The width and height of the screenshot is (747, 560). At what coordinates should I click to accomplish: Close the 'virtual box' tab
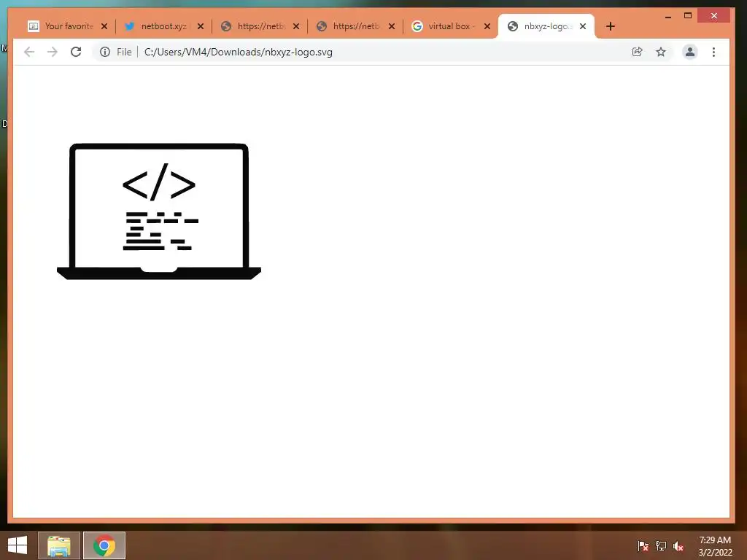[x=487, y=26]
